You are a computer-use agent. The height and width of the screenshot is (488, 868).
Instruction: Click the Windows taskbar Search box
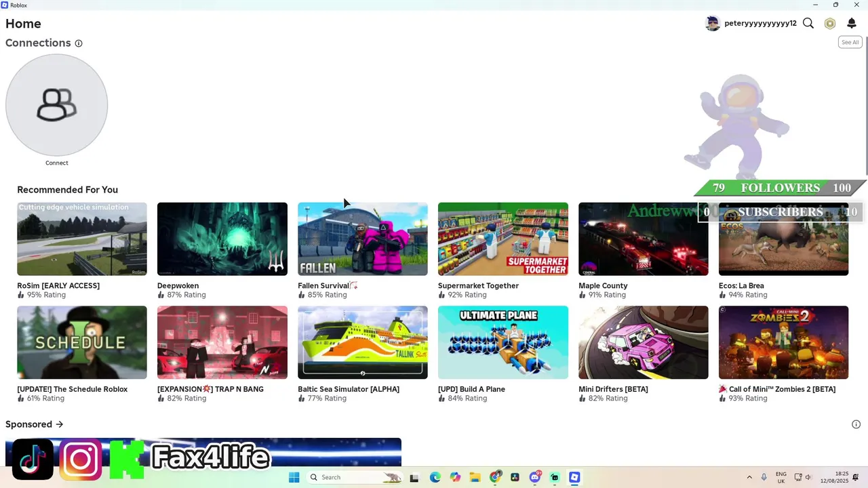[355, 477]
